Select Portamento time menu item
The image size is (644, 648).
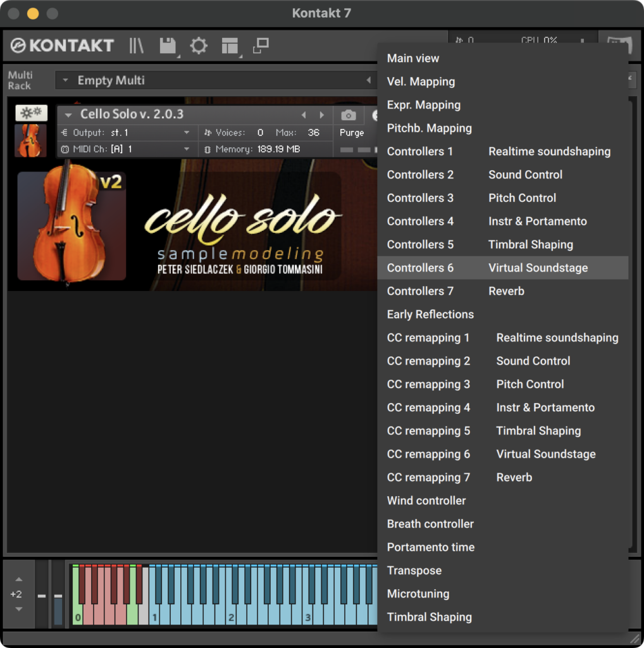[x=503, y=547]
